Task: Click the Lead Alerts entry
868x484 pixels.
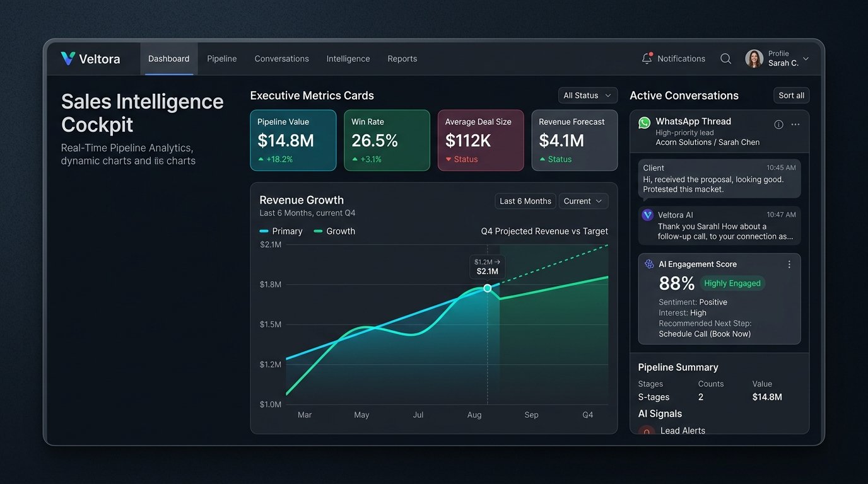Action: tap(683, 431)
